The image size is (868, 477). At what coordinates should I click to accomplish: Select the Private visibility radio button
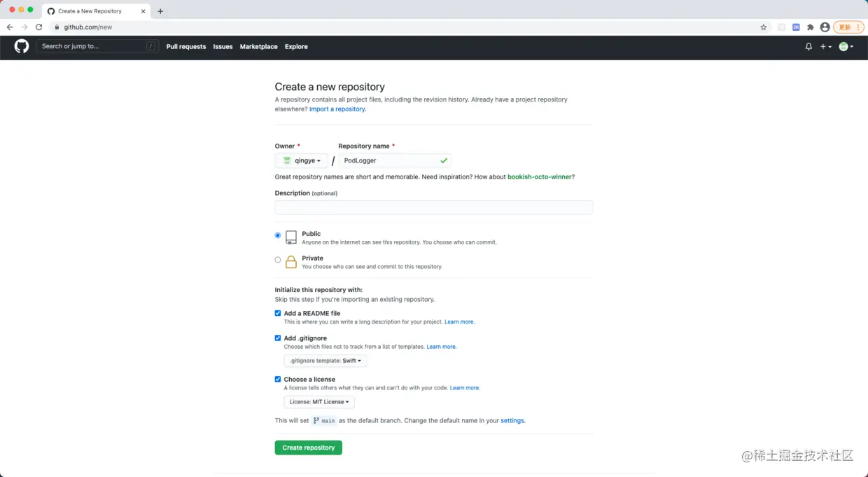pos(278,260)
